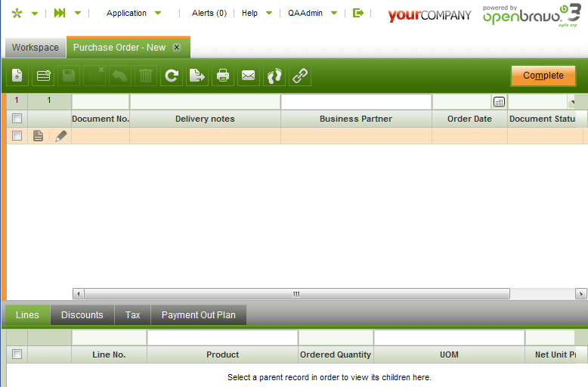Click the Line No. filter field

click(x=109, y=338)
